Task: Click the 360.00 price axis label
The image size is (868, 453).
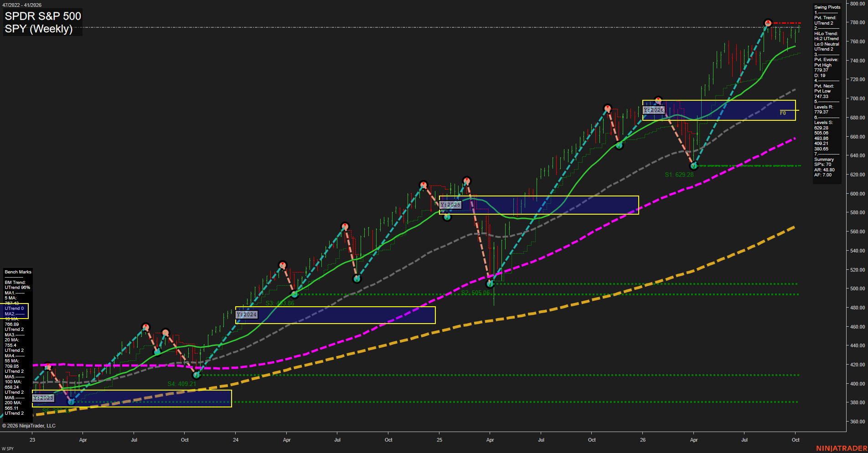Action: [x=858, y=422]
